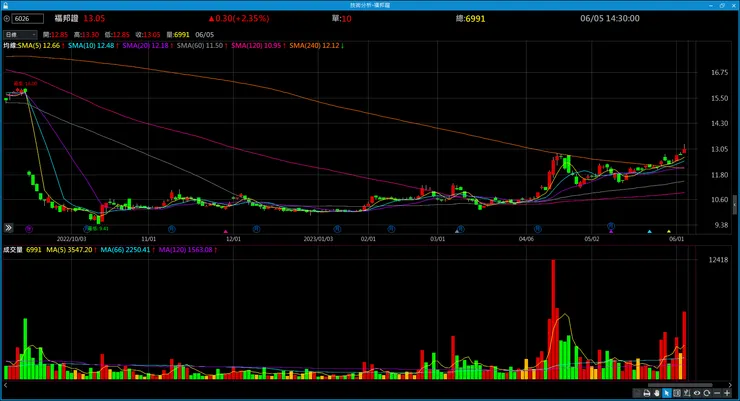Click the horizontal scrollbar thumb
This screenshot has height=401, width=740.
click(680, 385)
